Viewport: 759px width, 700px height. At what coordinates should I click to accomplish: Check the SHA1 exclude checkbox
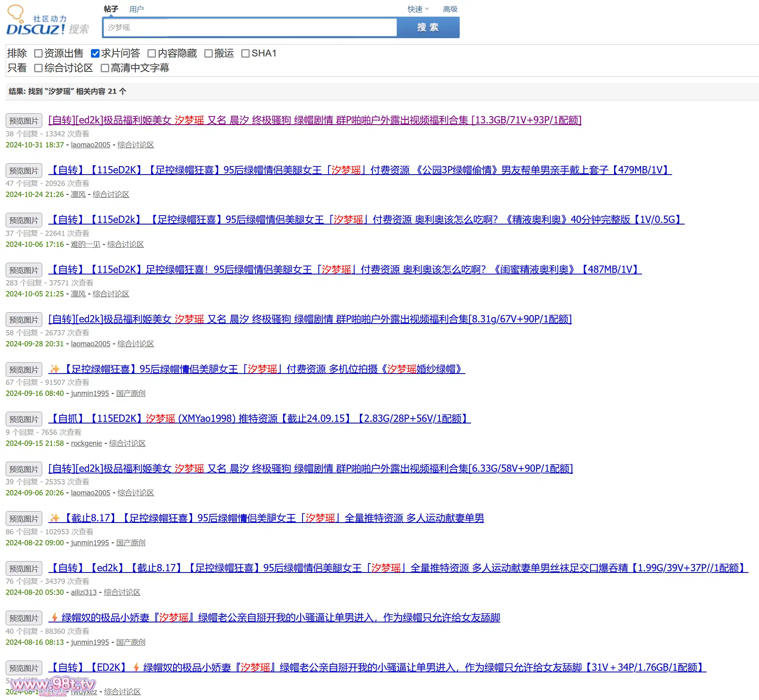click(245, 53)
